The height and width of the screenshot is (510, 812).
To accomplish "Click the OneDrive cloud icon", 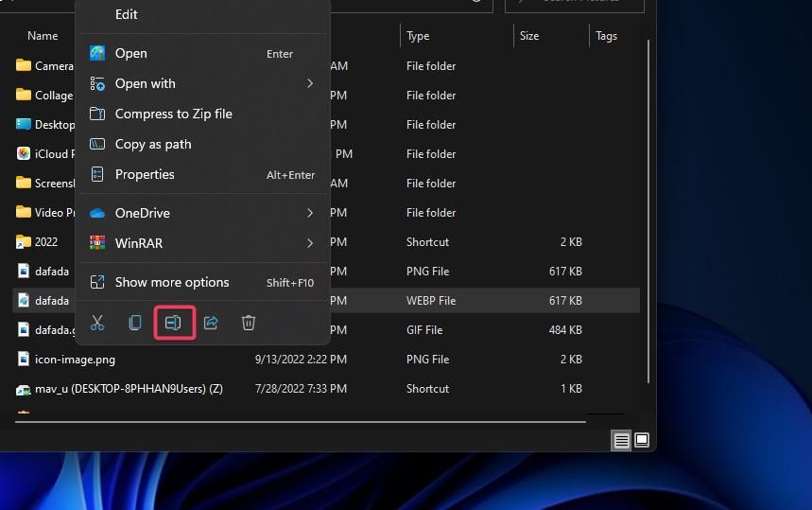I will [x=97, y=213].
